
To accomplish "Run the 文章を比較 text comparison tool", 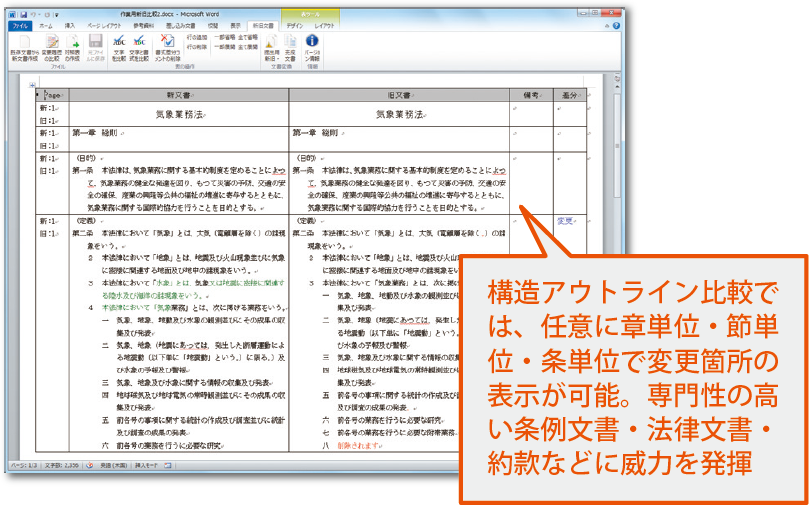I will point(120,44).
